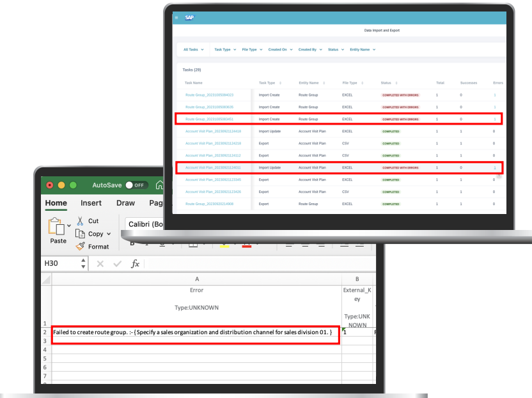The image size is (532, 398).
Task: Switch to the Insert ribbon tab
Action: pos(91,203)
